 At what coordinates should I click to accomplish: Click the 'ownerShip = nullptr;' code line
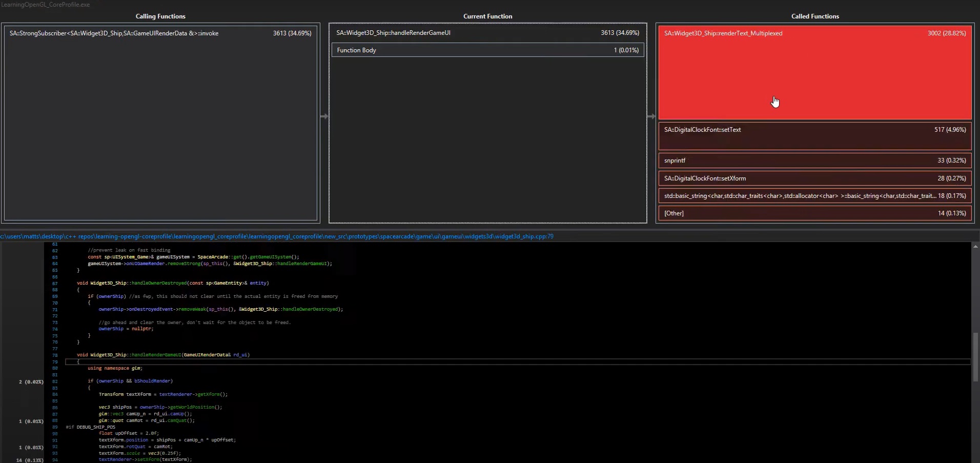[126, 329]
